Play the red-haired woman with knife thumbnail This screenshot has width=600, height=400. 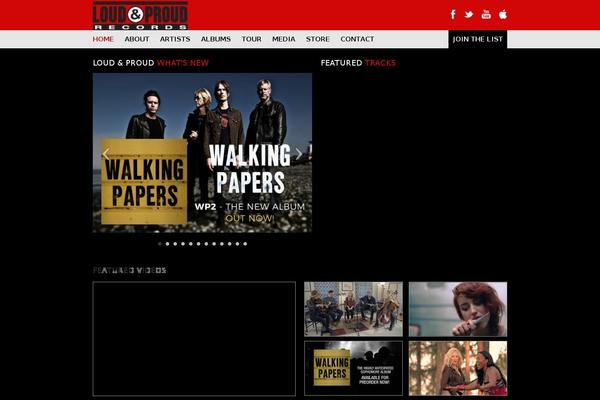pos(458,309)
